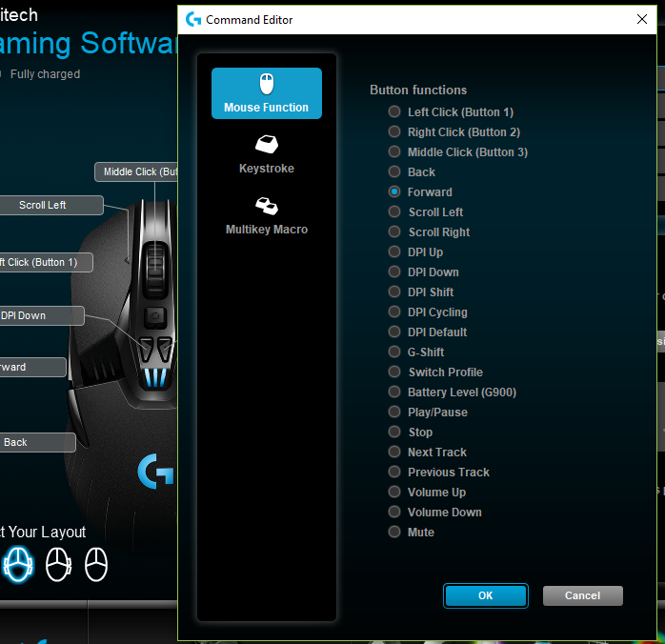665x644 pixels.
Task: Click Cancel in Command Editor
Action: click(583, 595)
